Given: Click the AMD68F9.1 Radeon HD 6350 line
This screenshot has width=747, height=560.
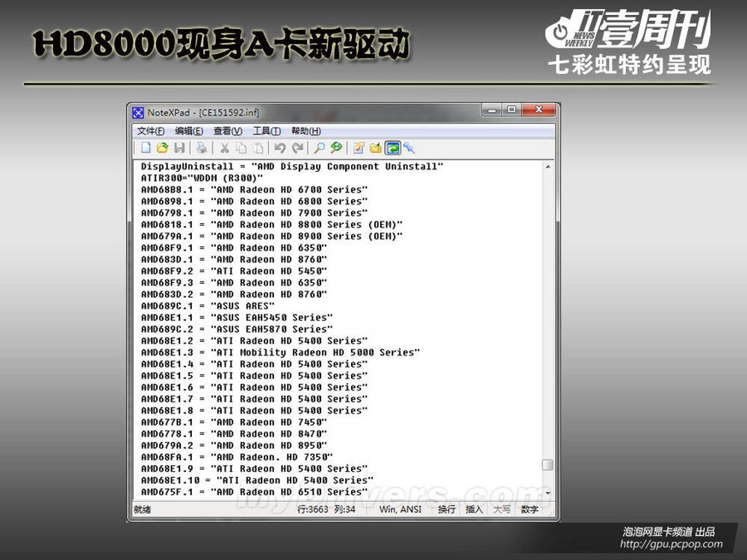Looking at the screenshot, I should (x=234, y=248).
